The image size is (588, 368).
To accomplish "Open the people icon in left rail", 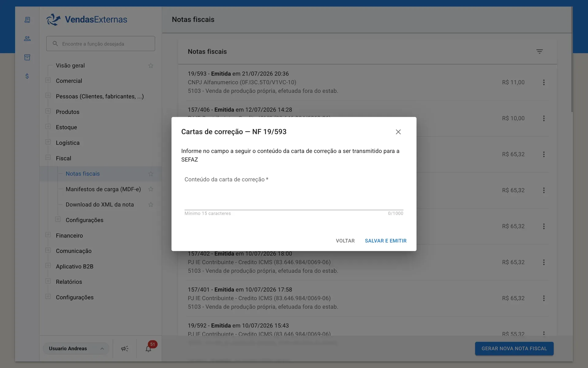I will [x=27, y=39].
